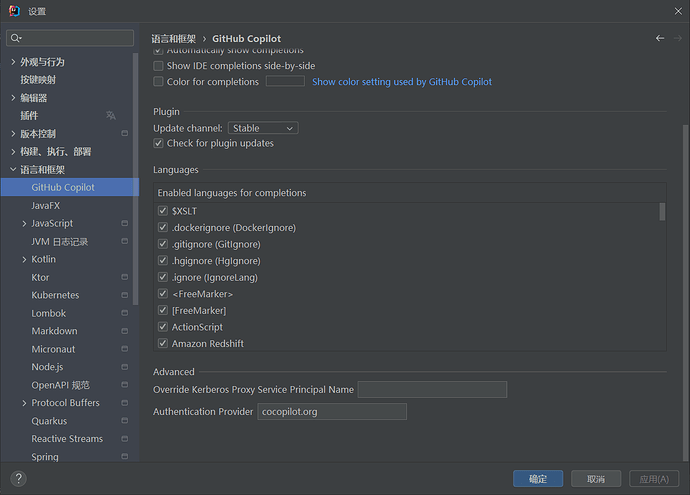Enable Show IDE completions side-by-side
Image resolution: width=690 pixels, height=495 pixels.
[x=158, y=66]
